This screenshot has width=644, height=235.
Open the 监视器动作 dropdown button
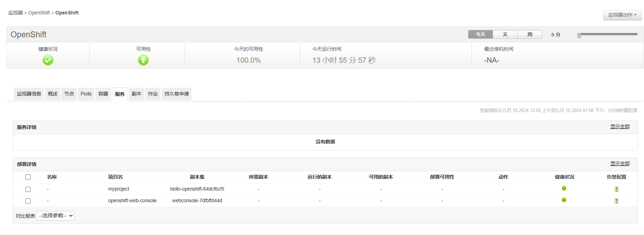pos(622,15)
